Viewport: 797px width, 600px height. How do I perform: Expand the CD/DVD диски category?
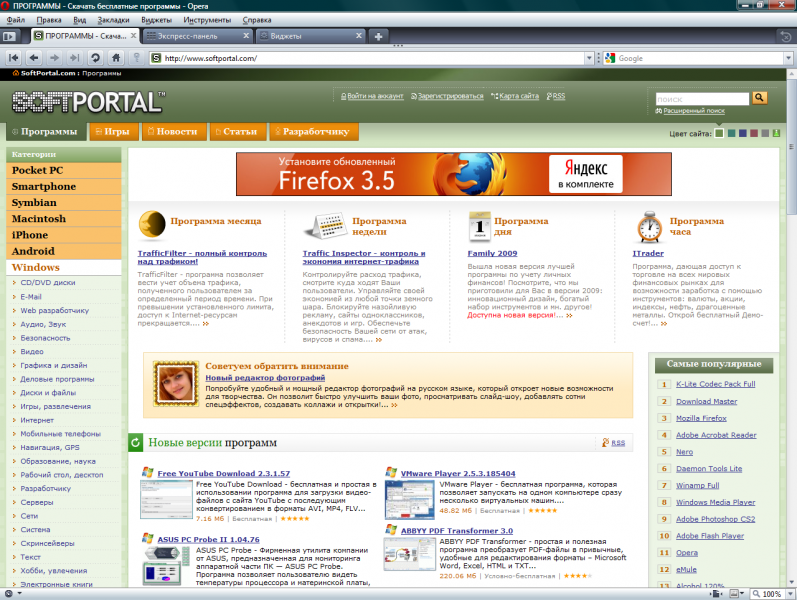pyautogui.click(x=47, y=282)
